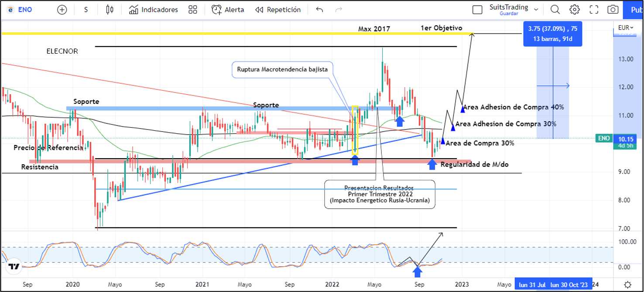The height and width of the screenshot is (292, 644).
Task: Select the candlestick chart type icon
Action: coord(110,10)
